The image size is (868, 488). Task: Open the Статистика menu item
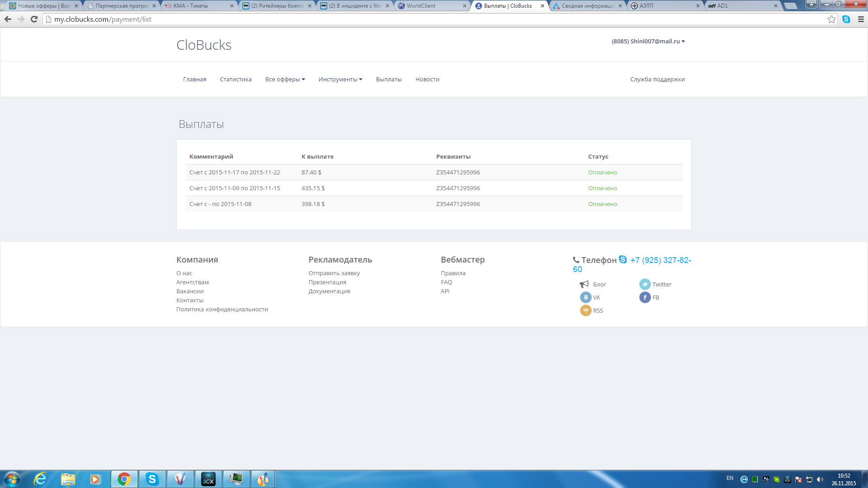coord(236,80)
